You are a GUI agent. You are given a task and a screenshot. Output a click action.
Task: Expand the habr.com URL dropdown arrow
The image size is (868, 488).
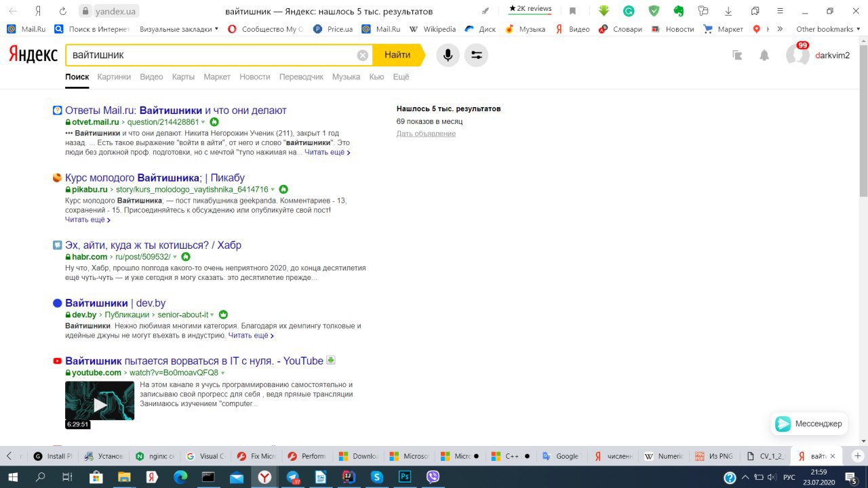pyautogui.click(x=174, y=258)
